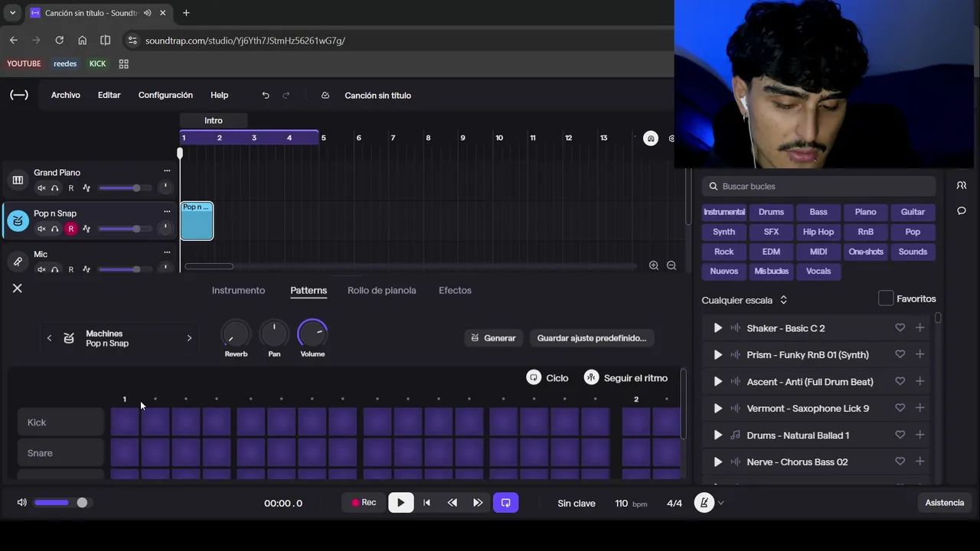Click the metronome icon in transport bar

(x=704, y=503)
